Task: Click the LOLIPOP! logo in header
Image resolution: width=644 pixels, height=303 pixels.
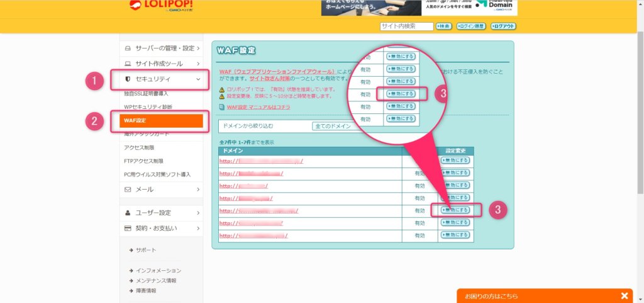Action: [161, 6]
